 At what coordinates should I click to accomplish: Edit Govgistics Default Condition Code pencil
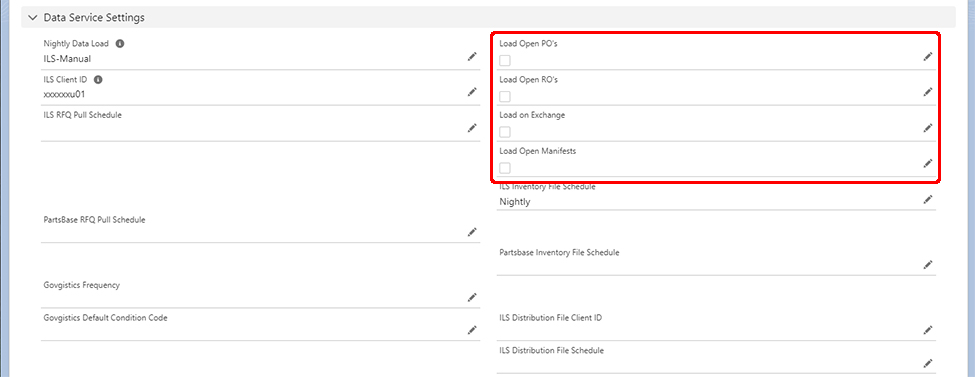(x=472, y=330)
